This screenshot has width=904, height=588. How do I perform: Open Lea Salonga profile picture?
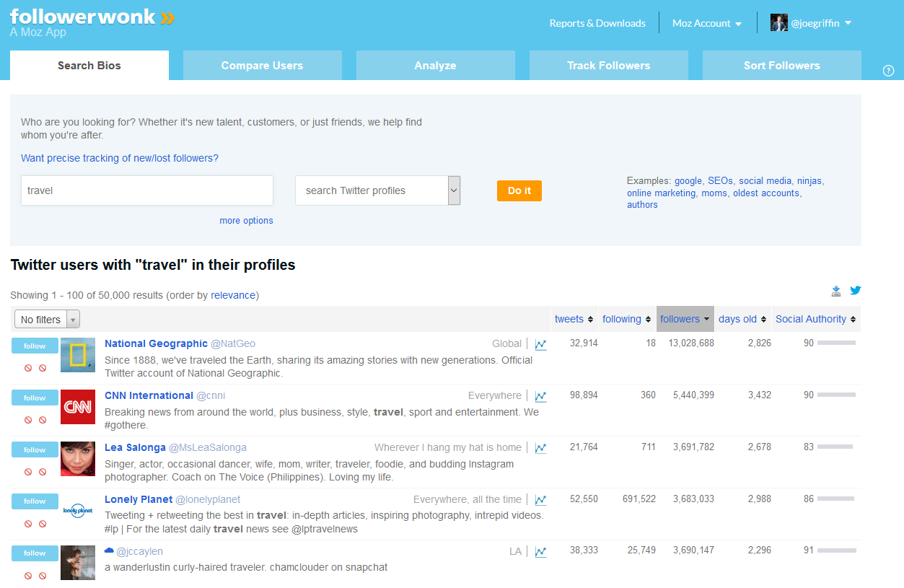pos(78,459)
